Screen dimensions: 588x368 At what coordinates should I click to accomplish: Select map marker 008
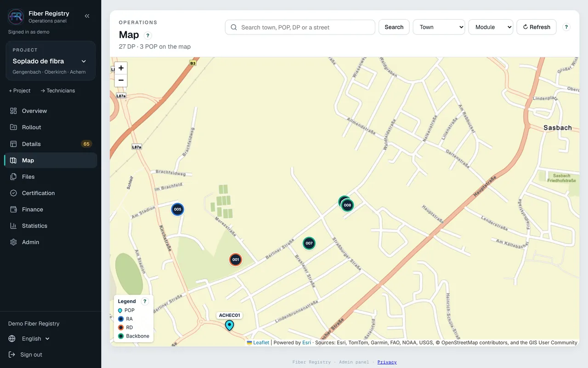348,205
